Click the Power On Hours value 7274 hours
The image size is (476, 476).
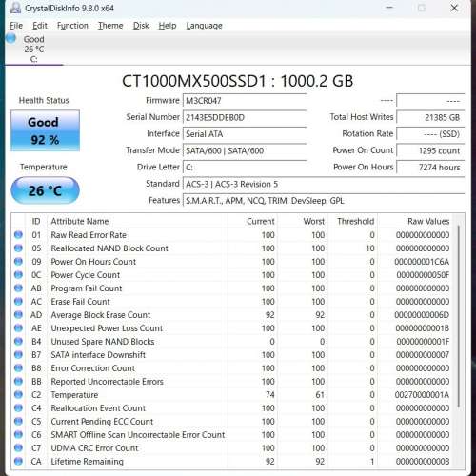(430, 168)
